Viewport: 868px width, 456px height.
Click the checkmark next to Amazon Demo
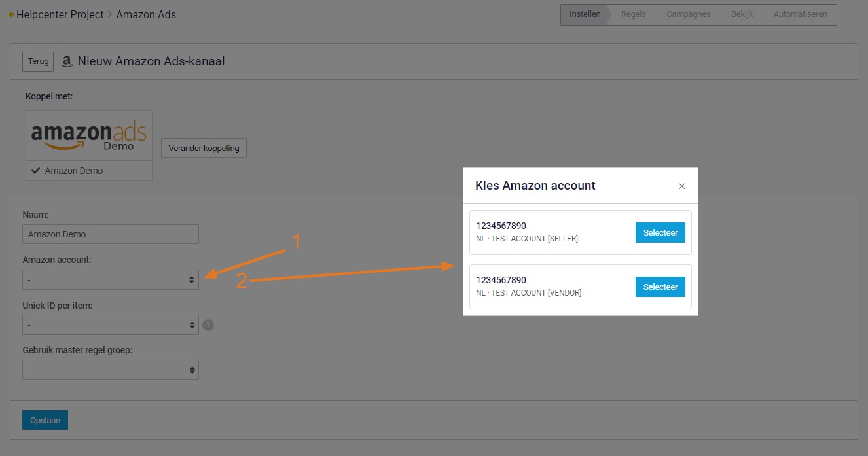[36, 171]
